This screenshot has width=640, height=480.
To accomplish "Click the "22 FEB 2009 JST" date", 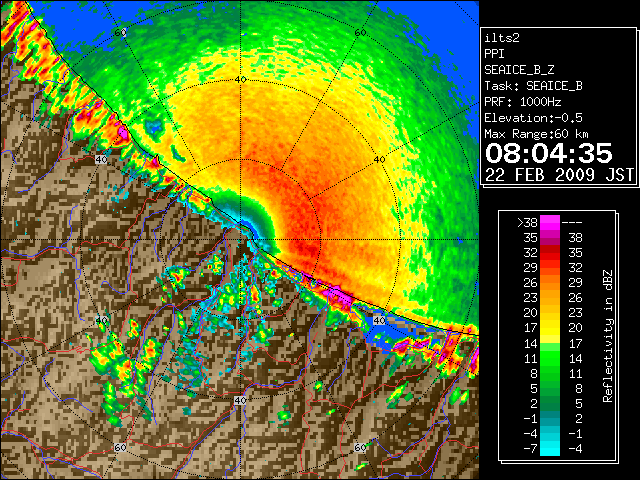I will click(559, 175).
